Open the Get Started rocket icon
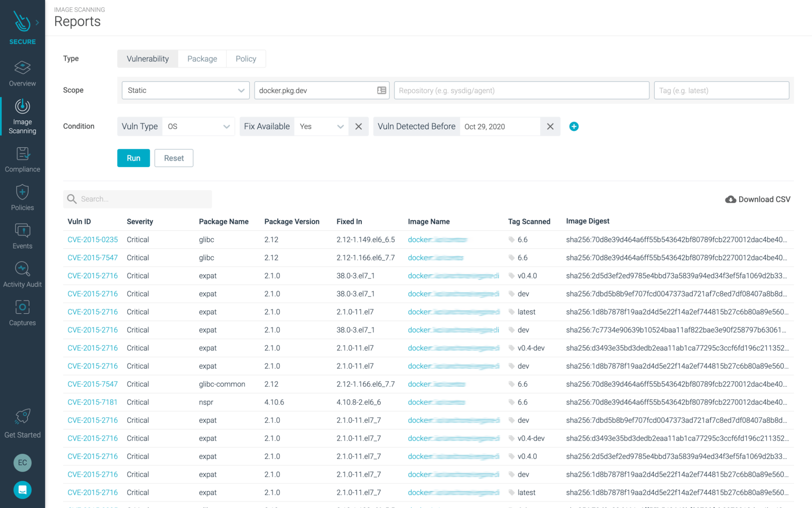The height and width of the screenshot is (508, 812). pyautogui.click(x=22, y=417)
